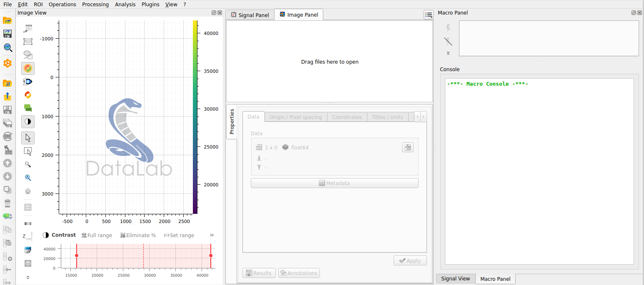Click the snapshot image export icon
The image size is (644, 285).
[x=28, y=250]
